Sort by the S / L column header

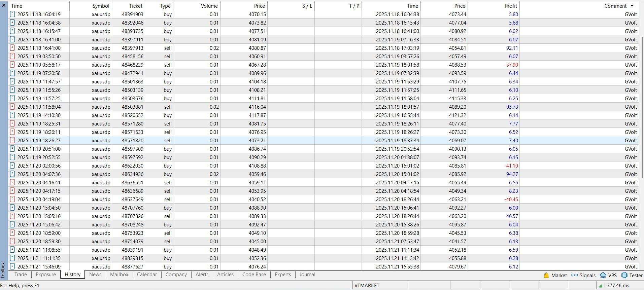(291, 6)
